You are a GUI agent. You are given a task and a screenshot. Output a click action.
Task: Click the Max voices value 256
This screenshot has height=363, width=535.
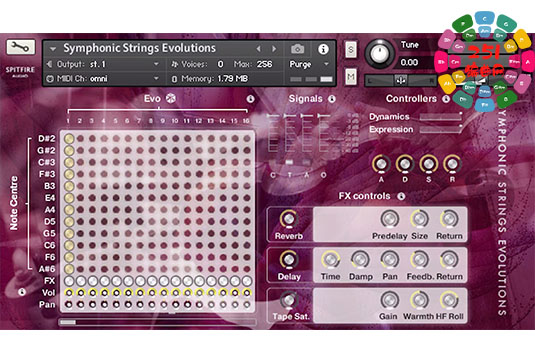264,64
